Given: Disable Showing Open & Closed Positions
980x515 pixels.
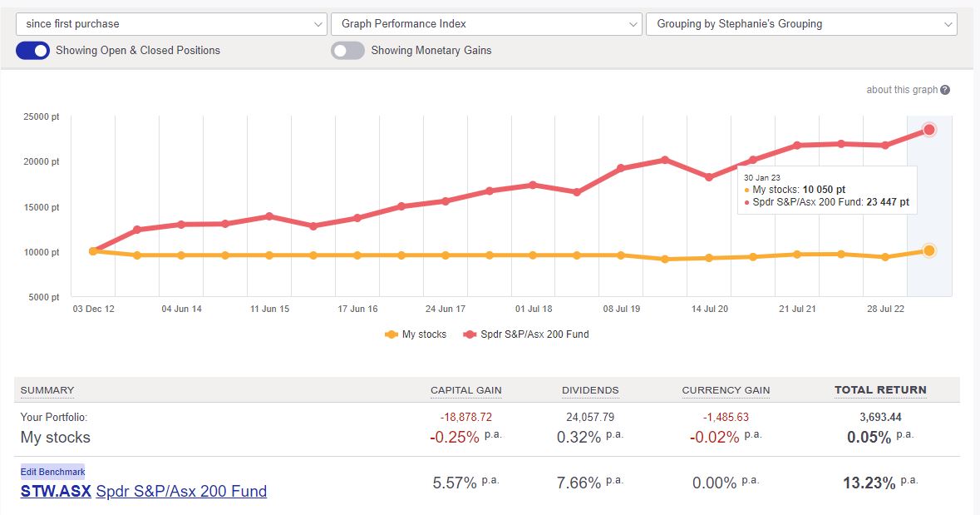Looking at the screenshot, I should (x=32, y=50).
